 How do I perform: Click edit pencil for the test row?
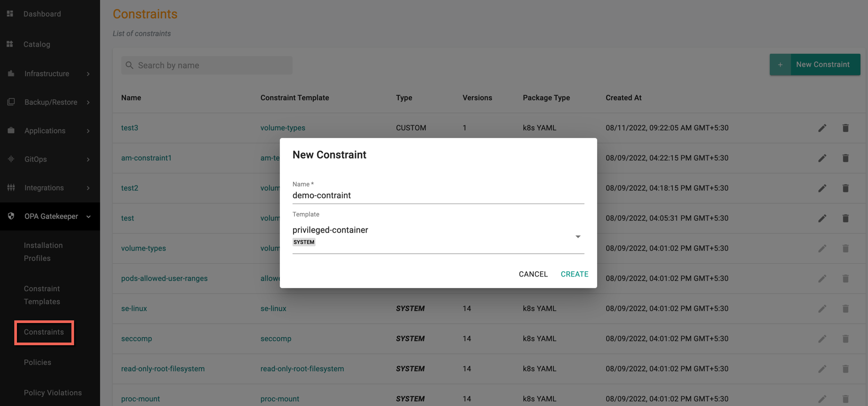[x=822, y=218]
